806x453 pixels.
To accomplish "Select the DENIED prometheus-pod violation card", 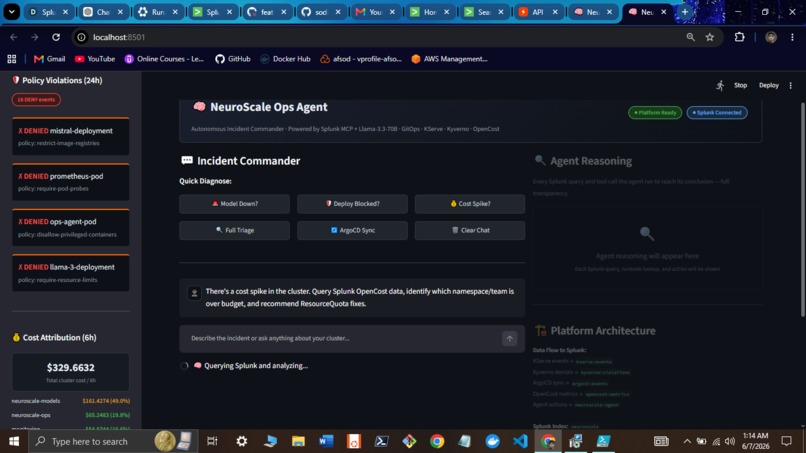I will pos(71,182).
